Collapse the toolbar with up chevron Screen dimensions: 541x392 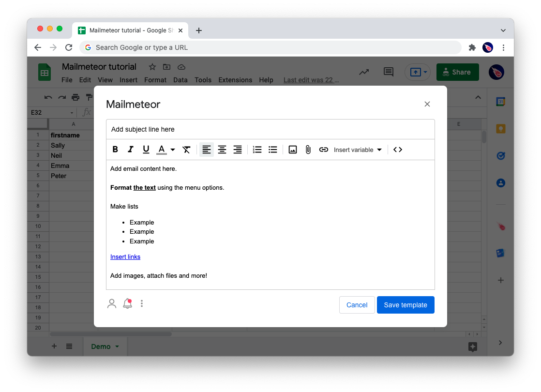pyautogui.click(x=478, y=97)
